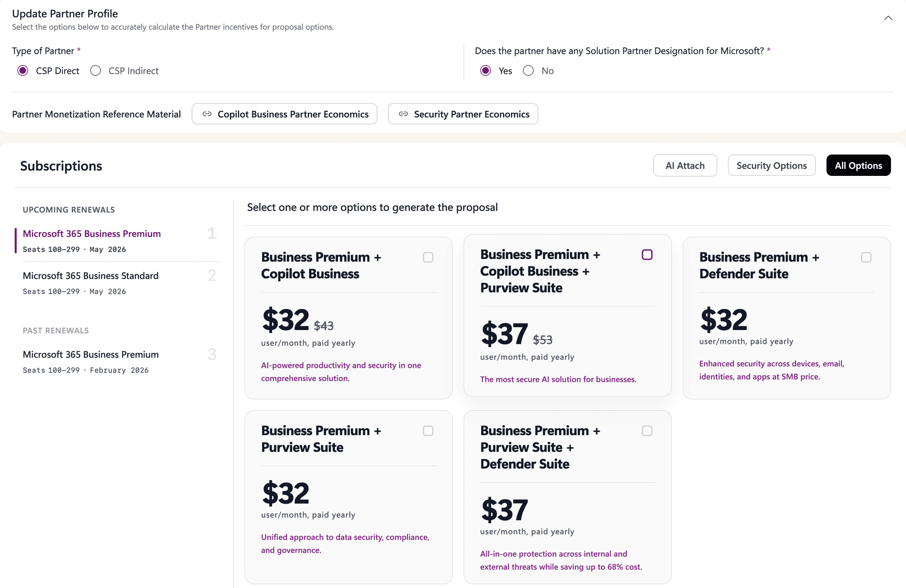Screen dimensions: 906x588
Task: Select the CSP Direct radio button
Action: [x=23, y=71]
